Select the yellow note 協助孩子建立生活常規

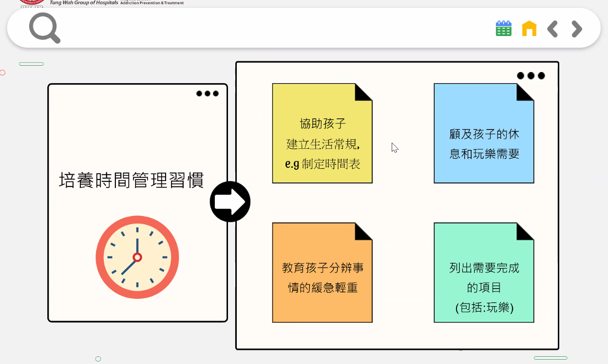pos(322,144)
